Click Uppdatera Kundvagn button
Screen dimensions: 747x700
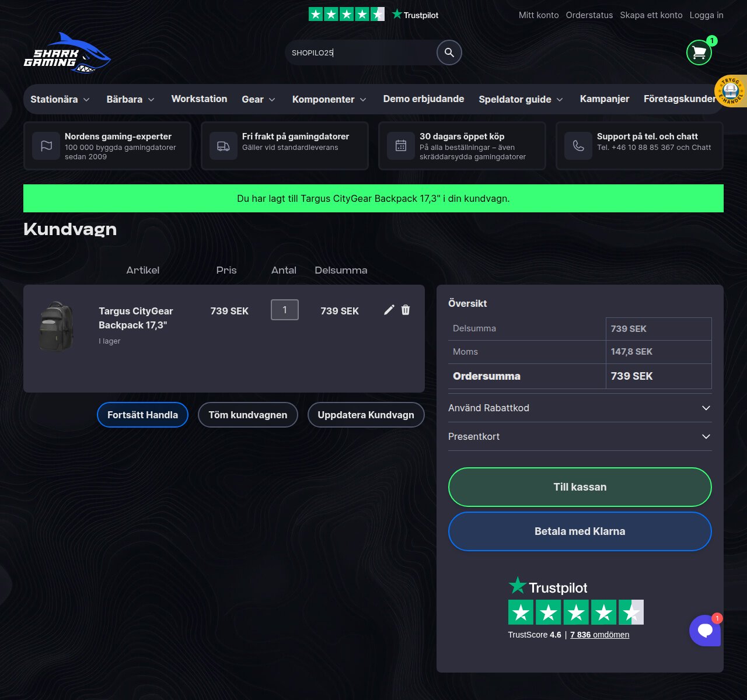click(x=366, y=415)
